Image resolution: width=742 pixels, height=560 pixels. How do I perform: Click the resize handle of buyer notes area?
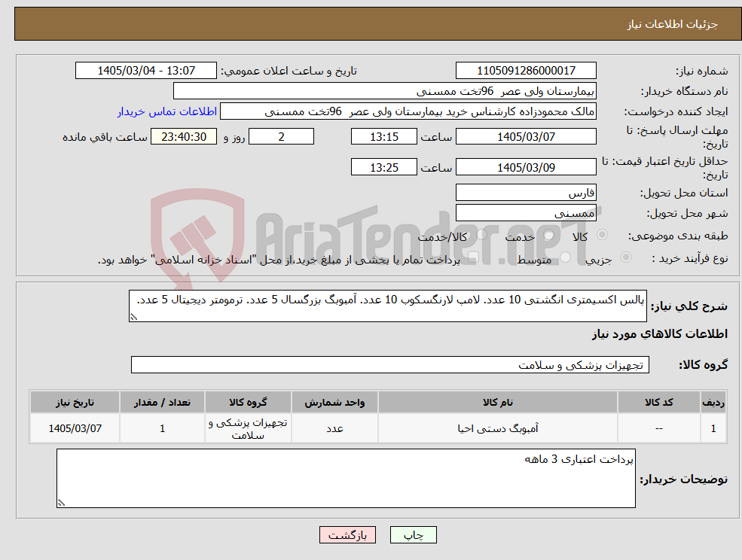pos(61,503)
